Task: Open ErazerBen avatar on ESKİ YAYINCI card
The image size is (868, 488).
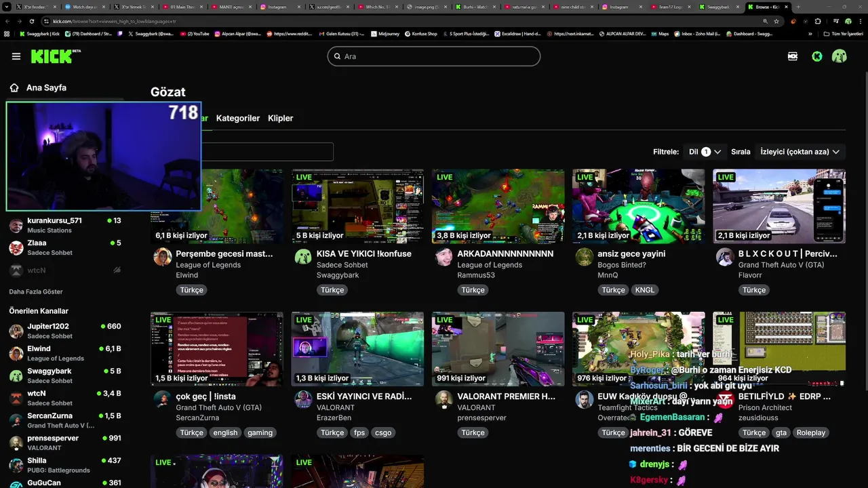Action: [303, 399]
